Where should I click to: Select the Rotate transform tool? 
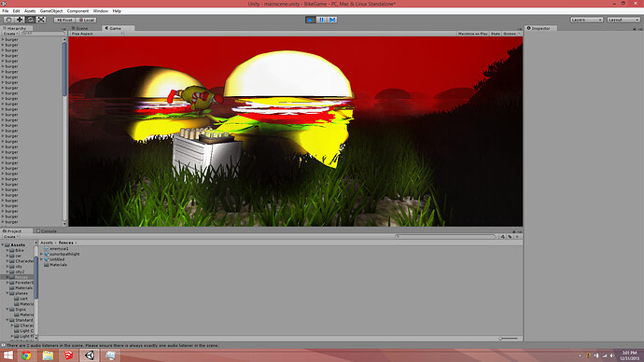31,20
